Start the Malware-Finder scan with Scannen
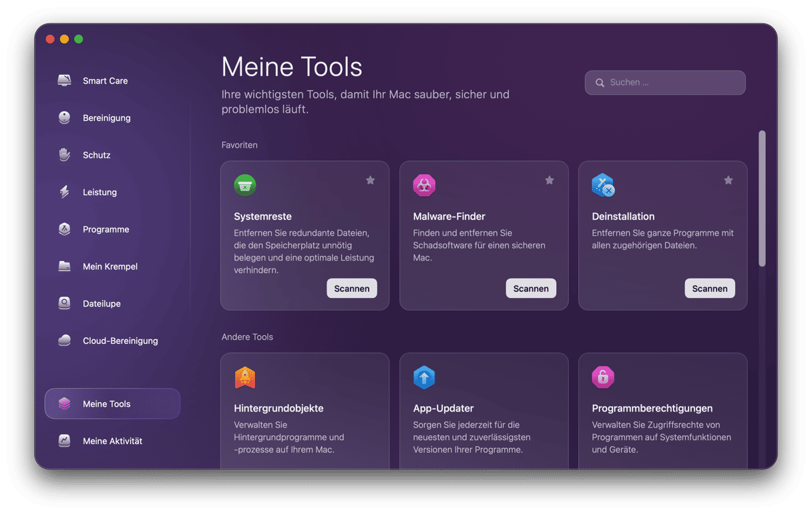Image resolution: width=812 pixels, height=515 pixels. (x=531, y=289)
